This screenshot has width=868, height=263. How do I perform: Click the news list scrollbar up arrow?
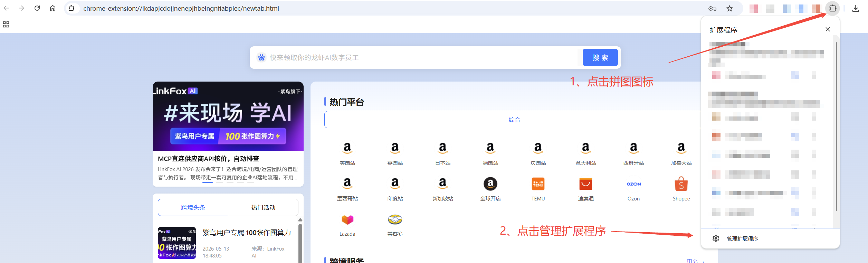[x=300, y=220]
